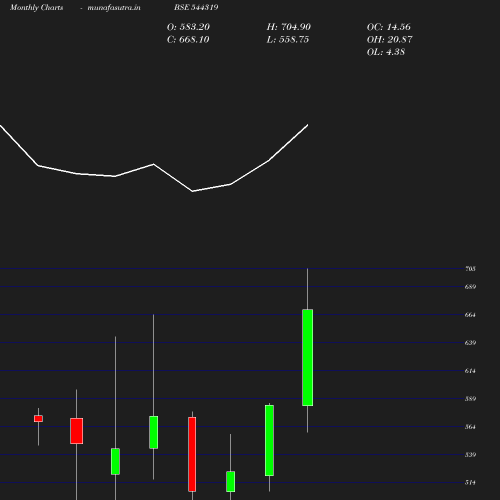Screen dimensions: 500x500
Task: Select the high value H: 704.90
Action: 289,27
